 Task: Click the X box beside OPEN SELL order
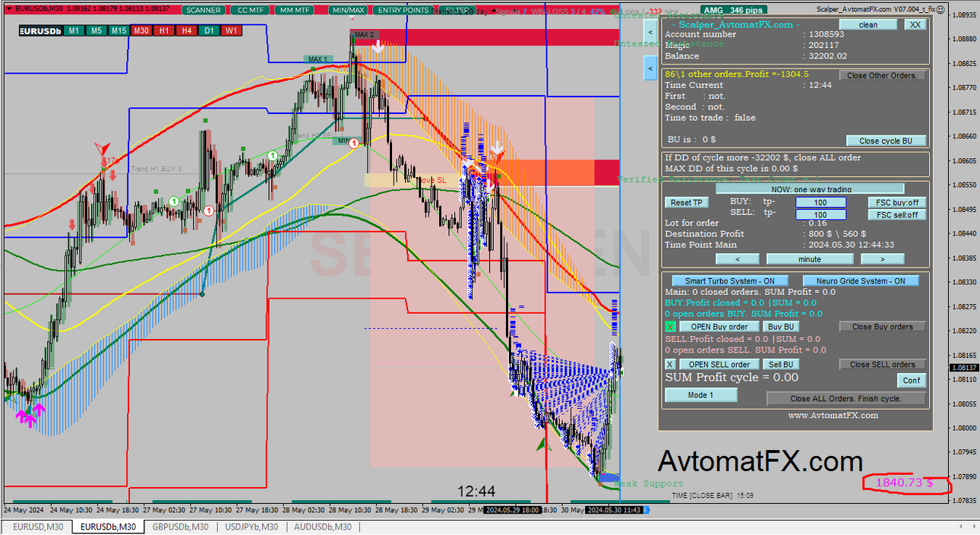click(x=670, y=365)
